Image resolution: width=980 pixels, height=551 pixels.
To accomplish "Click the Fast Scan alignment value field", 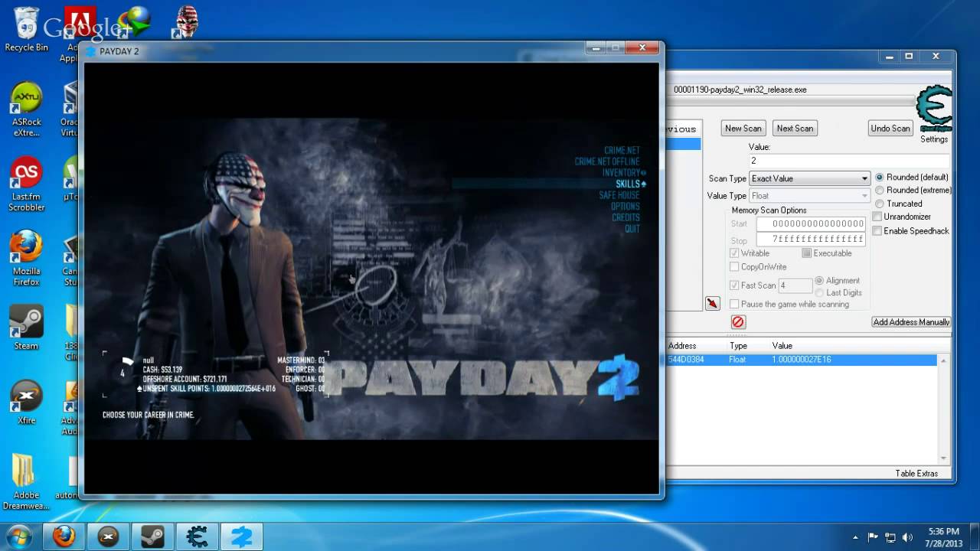I will tap(795, 285).
